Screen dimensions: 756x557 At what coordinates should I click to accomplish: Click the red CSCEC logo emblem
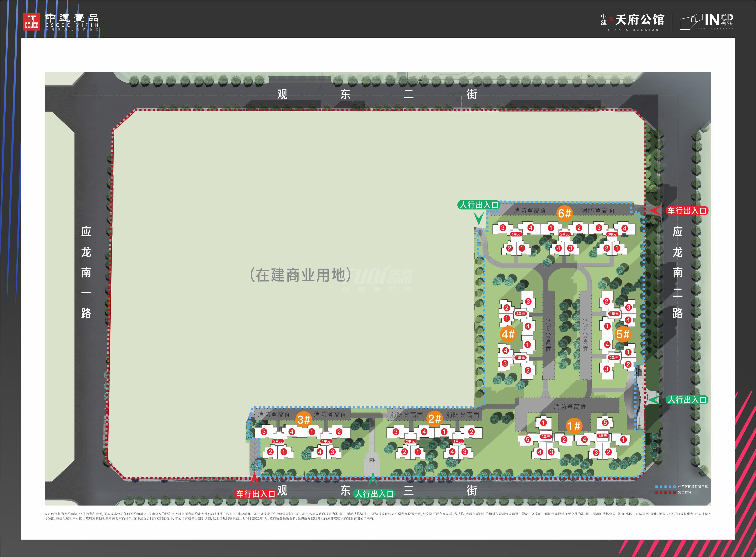point(31,22)
